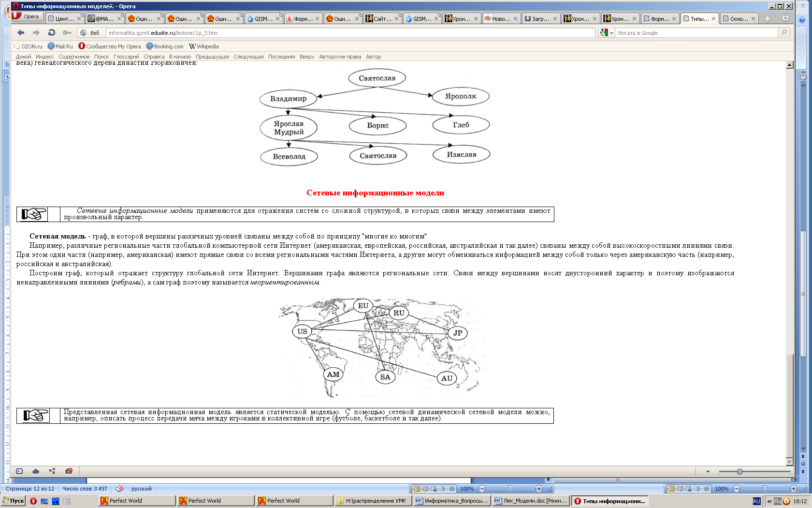
Task: Click the Предыдущая navigation link
Action: (212, 57)
